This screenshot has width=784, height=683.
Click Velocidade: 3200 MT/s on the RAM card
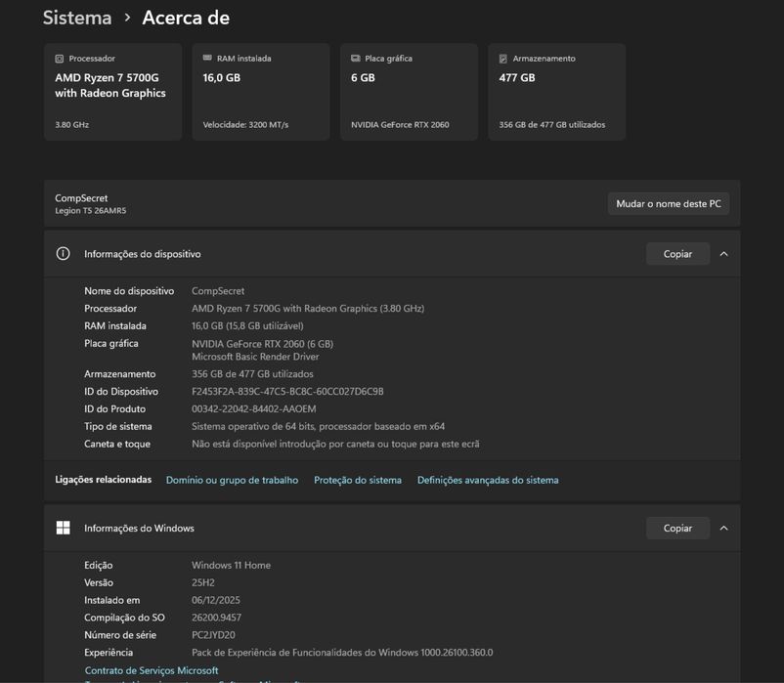point(245,125)
